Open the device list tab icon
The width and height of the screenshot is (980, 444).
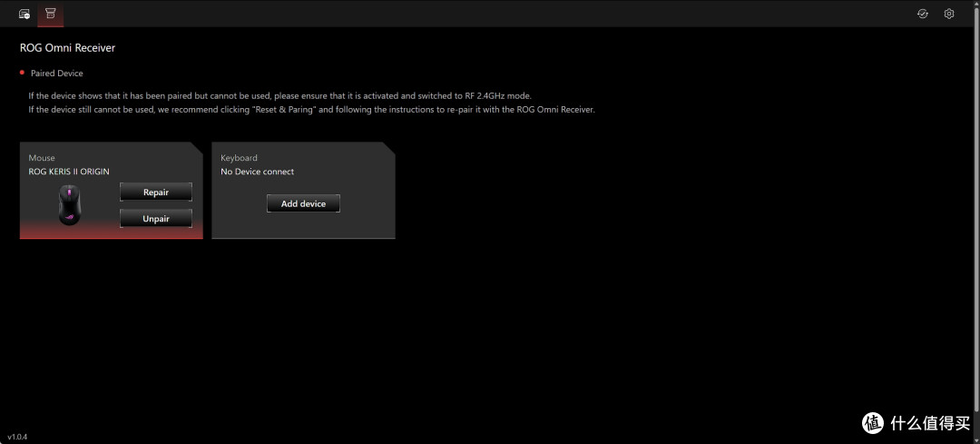pyautogui.click(x=24, y=14)
